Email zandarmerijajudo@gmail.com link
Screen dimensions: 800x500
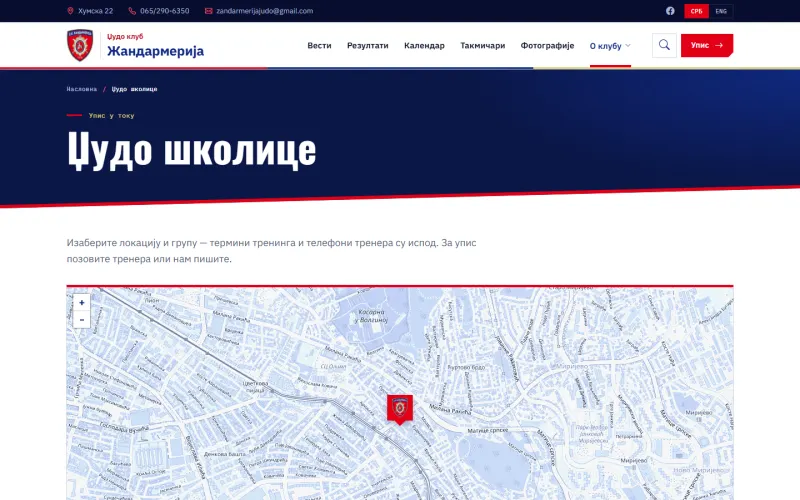coord(265,11)
